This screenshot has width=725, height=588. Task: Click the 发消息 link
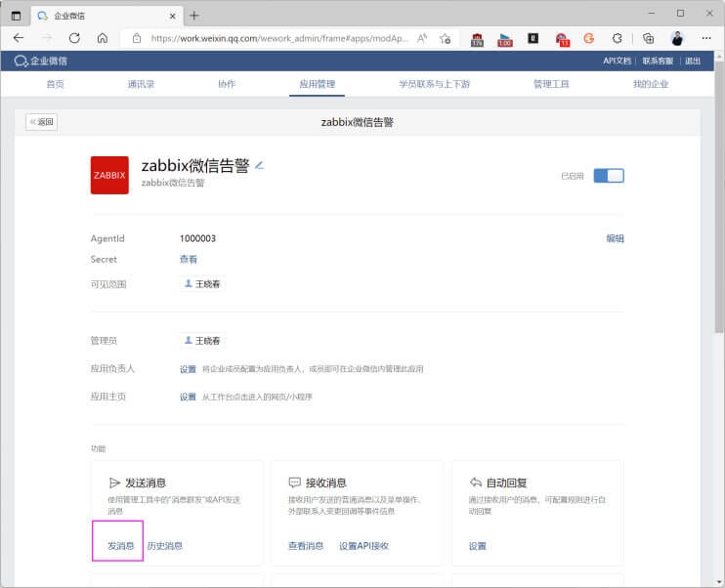121,546
